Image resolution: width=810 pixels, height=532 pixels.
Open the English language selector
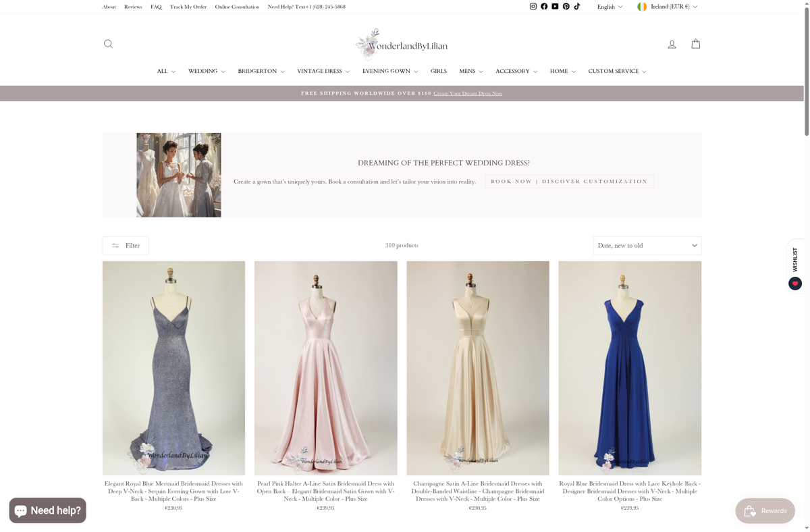pyautogui.click(x=609, y=6)
